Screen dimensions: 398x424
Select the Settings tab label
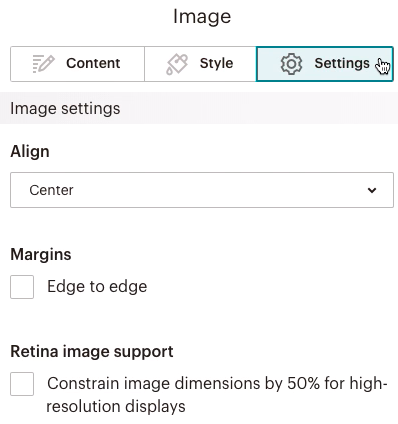click(x=342, y=63)
